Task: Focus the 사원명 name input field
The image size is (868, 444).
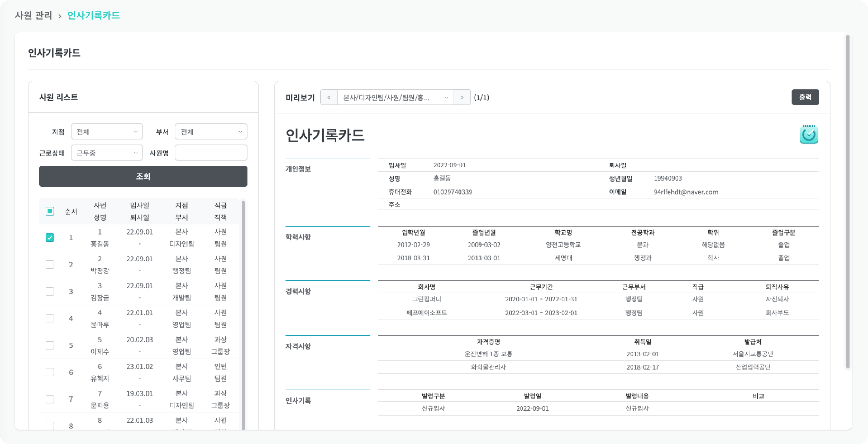Action: click(x=211, y=153)
